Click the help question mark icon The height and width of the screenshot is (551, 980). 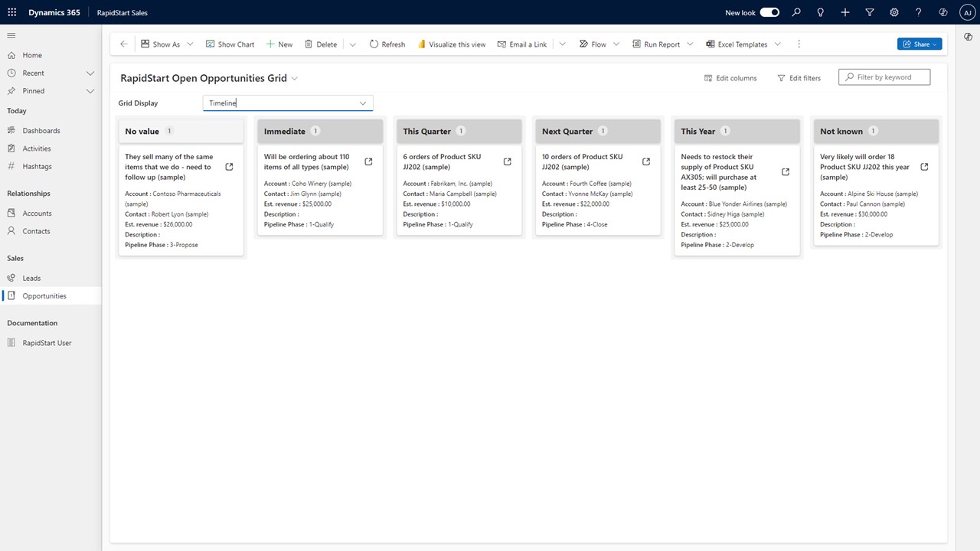pos(919,12)
